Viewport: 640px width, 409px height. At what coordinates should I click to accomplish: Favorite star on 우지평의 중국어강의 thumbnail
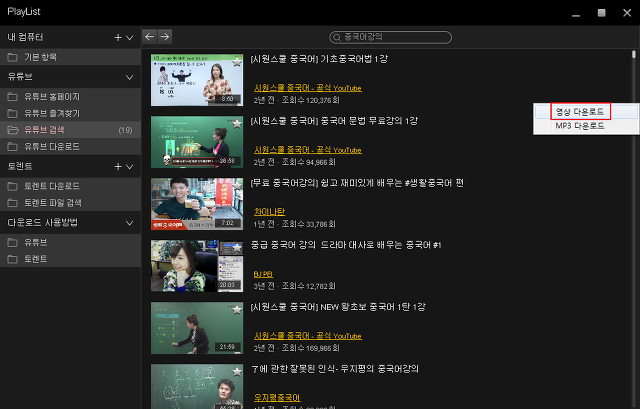(x=237, y=371)
